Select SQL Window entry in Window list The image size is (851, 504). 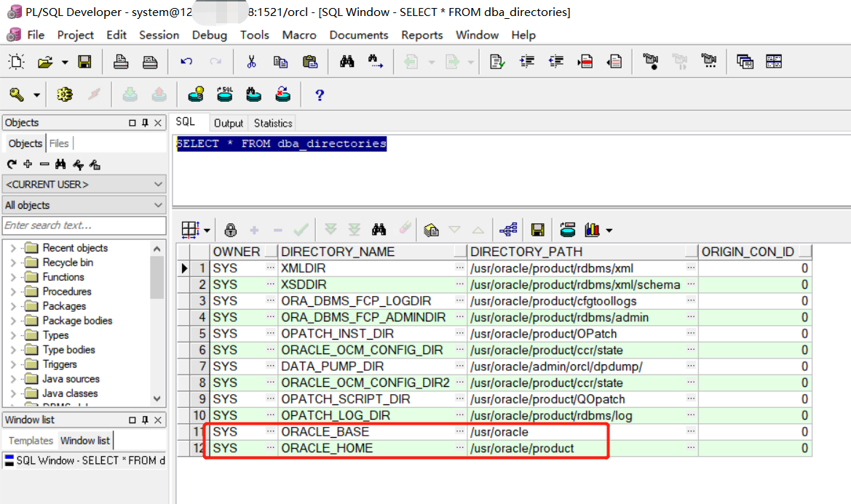[84, 460]
